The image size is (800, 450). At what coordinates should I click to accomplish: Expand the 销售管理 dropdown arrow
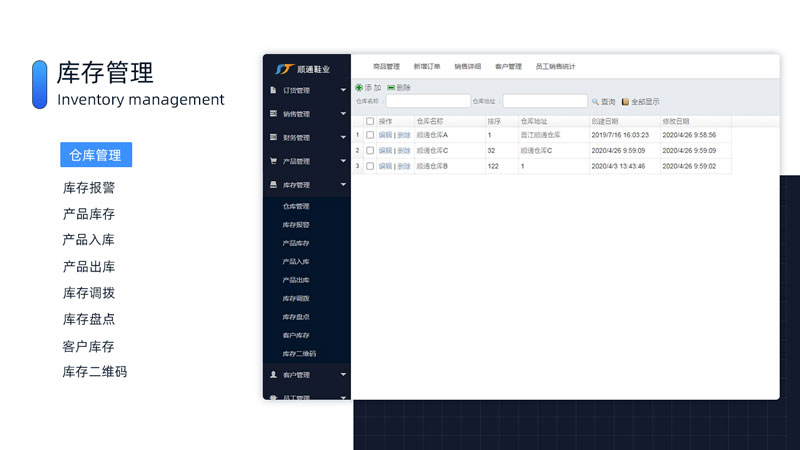coord(343,114)
